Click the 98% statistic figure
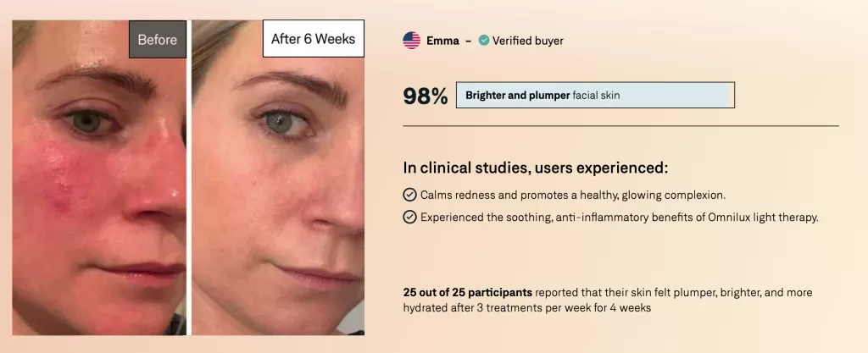The height and width of the screenshot is (353, 868). (x=426, y=97)
